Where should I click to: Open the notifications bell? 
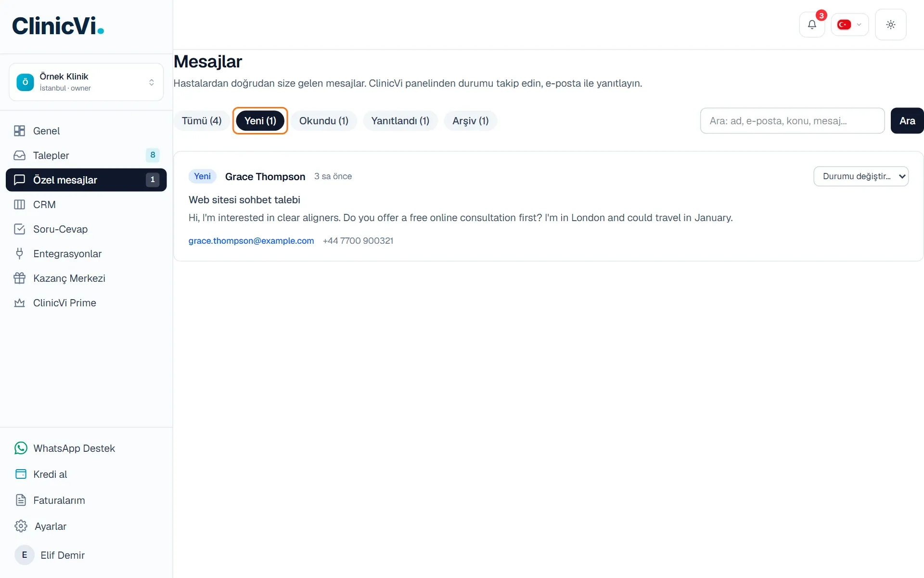812,25
